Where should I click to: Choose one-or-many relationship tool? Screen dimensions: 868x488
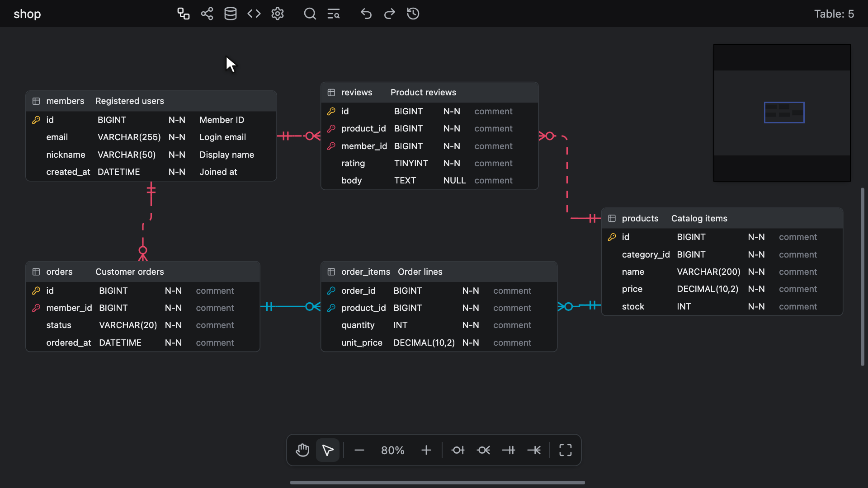click(x=534, y=450)
